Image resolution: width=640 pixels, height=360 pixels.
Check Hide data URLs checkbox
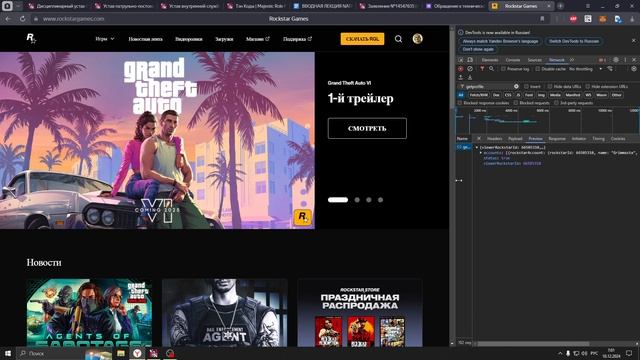pos(550,87)
